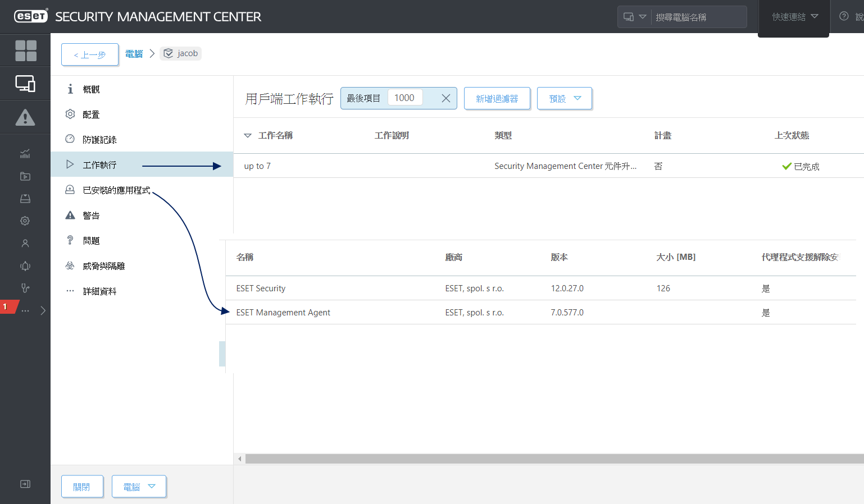
Task: Select the ESET Security application row
Action: [x=541, y=288]
